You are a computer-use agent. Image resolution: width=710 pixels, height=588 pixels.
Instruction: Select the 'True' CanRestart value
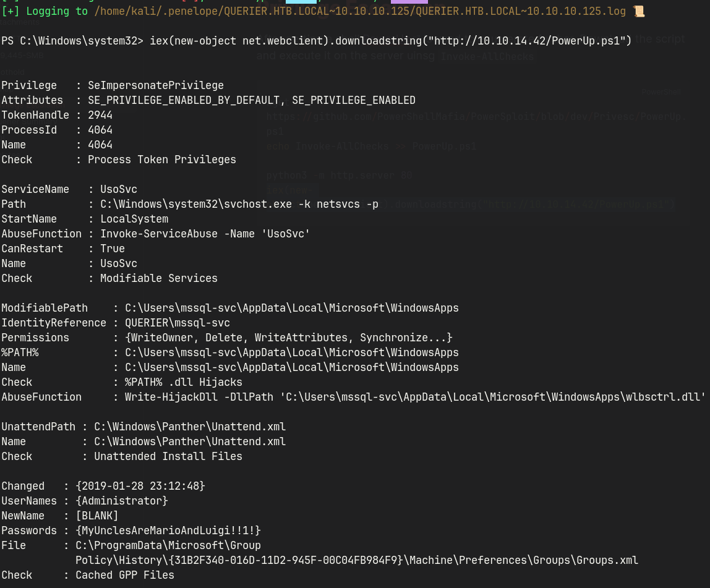pyautogui.click(x=113, y=249)
